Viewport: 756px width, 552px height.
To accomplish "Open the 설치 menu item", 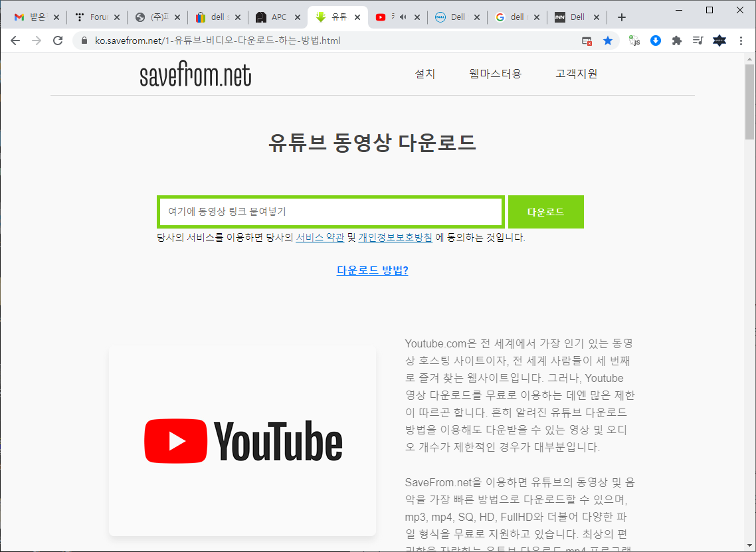I will tap(425, 74).
